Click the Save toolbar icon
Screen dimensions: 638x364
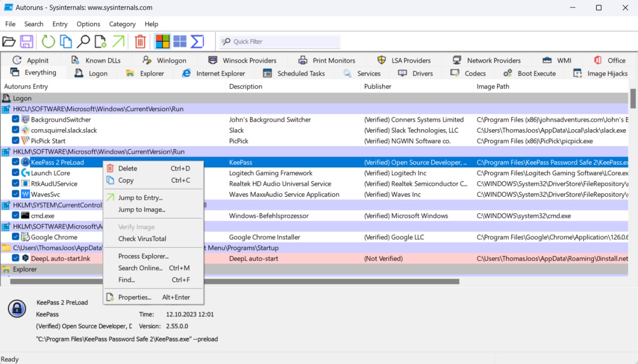27,41
